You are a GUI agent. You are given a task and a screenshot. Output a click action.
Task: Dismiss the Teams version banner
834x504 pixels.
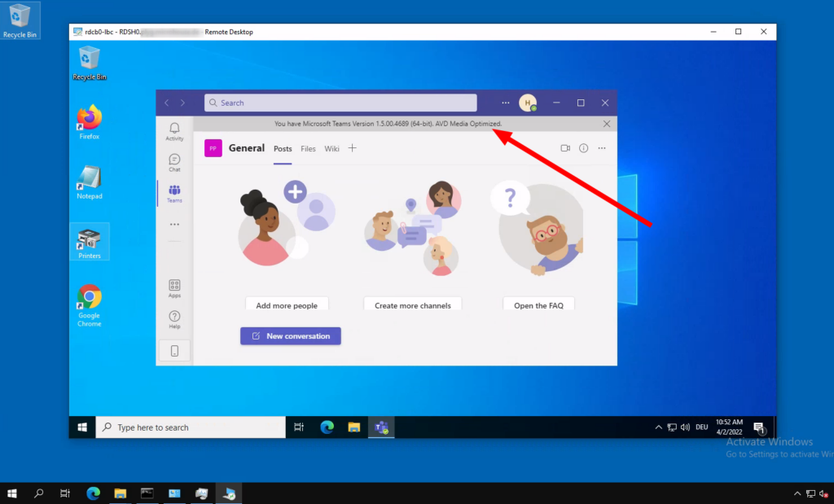point(607,124)
